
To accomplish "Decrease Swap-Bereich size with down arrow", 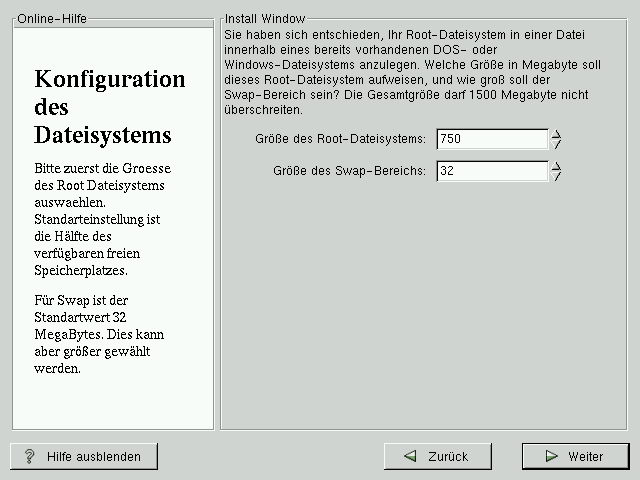I will (557, 177).
